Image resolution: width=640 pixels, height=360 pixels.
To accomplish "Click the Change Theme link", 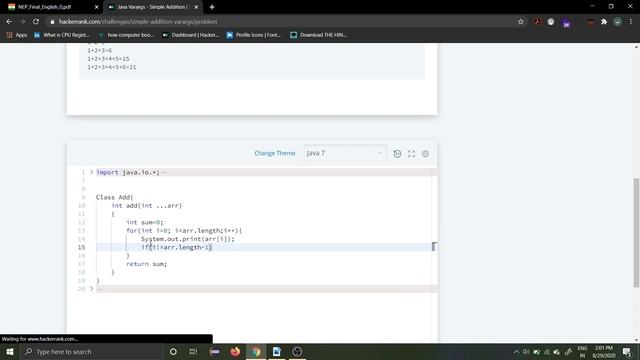I will (x=274, y=153).
